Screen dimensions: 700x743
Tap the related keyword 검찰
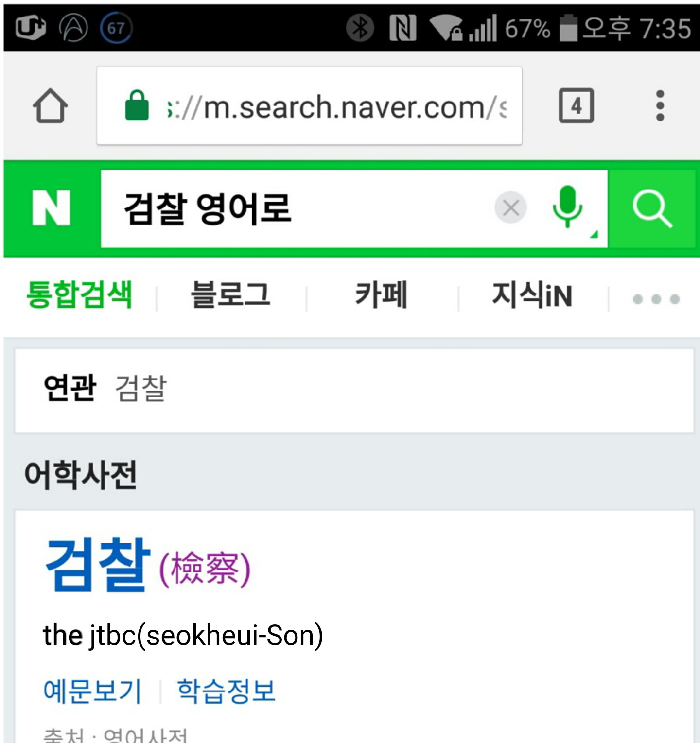pos(141,388)
